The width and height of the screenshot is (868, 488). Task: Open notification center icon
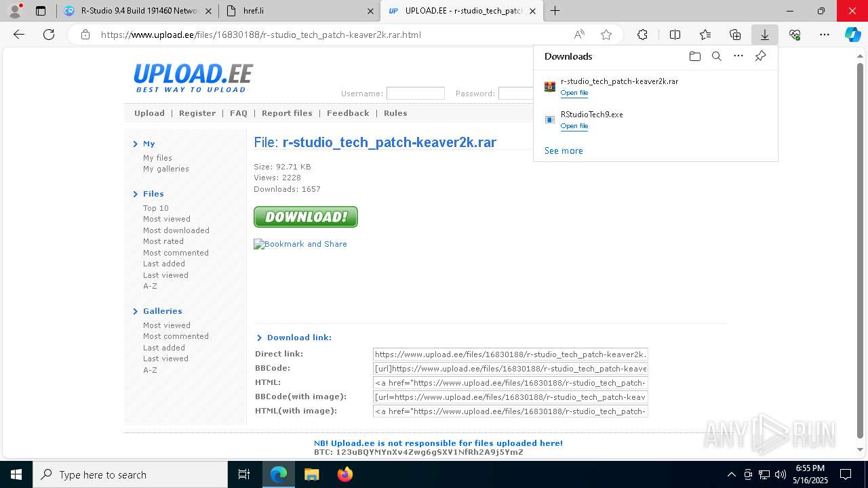click(846, 474)
